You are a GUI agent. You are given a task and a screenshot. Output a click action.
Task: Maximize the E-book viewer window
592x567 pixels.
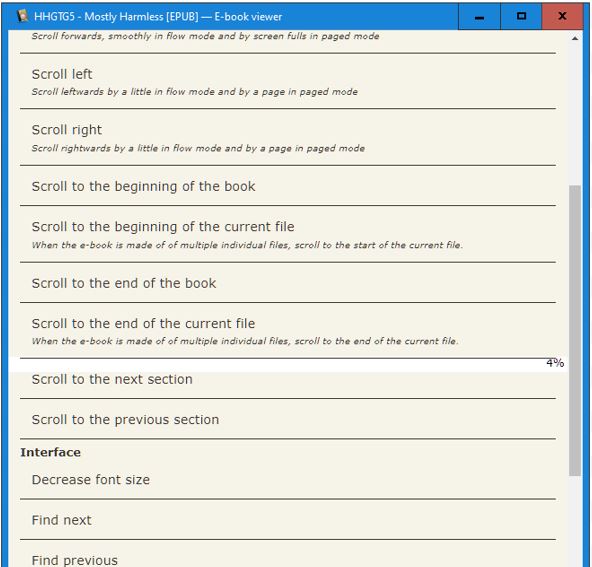click(521, 17)
